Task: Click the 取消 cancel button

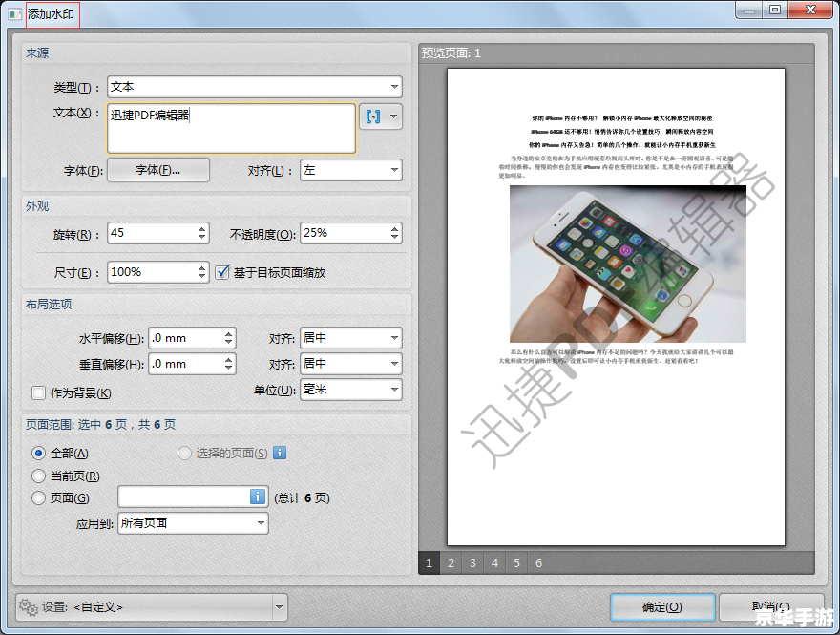Action: [x=771, y=607]
